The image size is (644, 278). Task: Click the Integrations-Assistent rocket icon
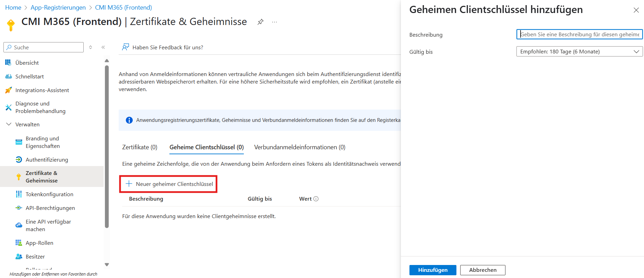pyautogui.click(x=8, y=90)
